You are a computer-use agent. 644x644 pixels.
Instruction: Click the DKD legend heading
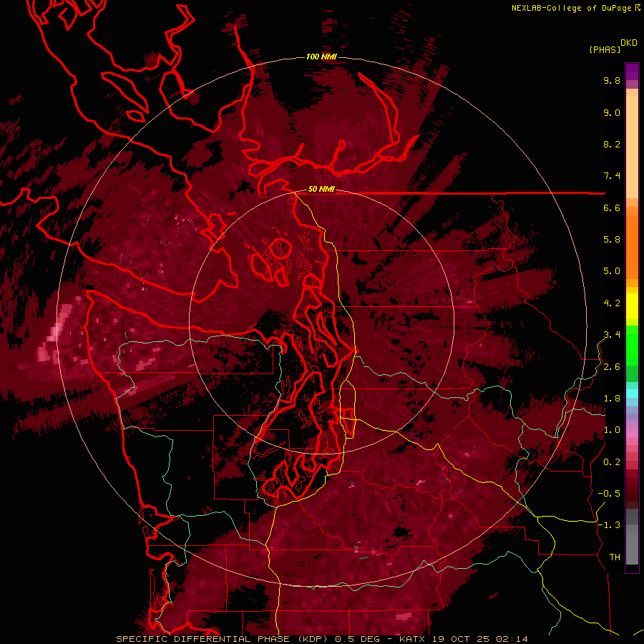629,43
